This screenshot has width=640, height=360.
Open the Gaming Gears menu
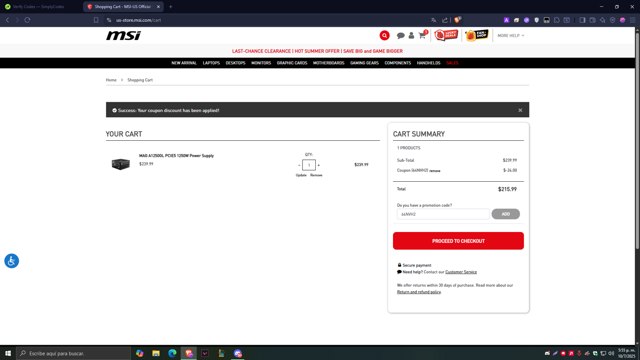coord(364,63)
